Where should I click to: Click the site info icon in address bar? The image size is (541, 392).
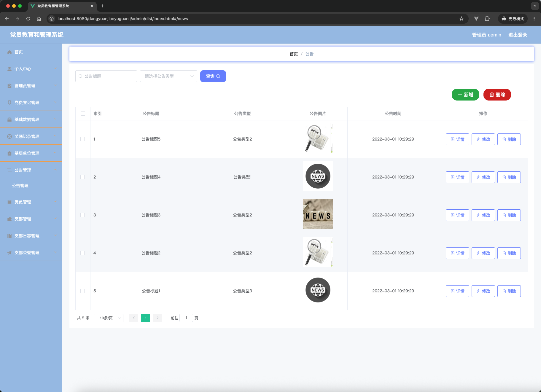click(52, 19)
